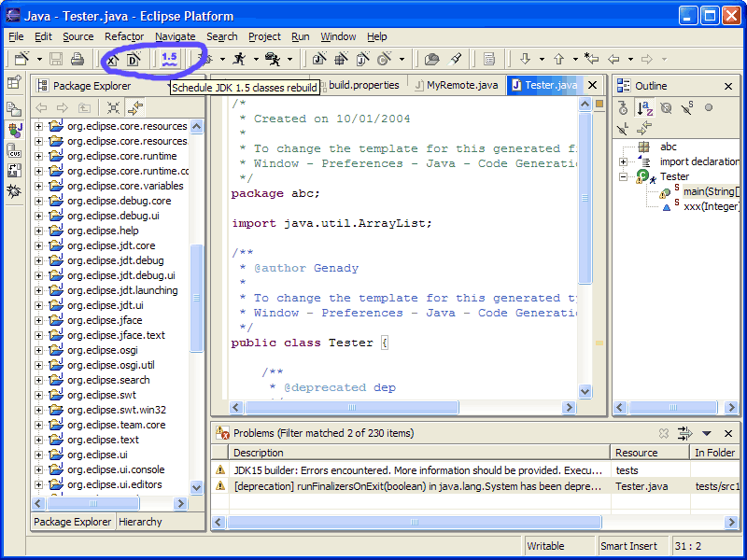
Task: Select JDK15 builder warning row
Action: [x=475, y=470]
